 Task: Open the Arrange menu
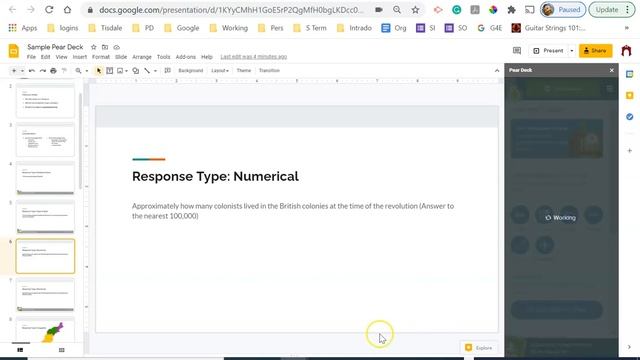[x=142, y=57]
